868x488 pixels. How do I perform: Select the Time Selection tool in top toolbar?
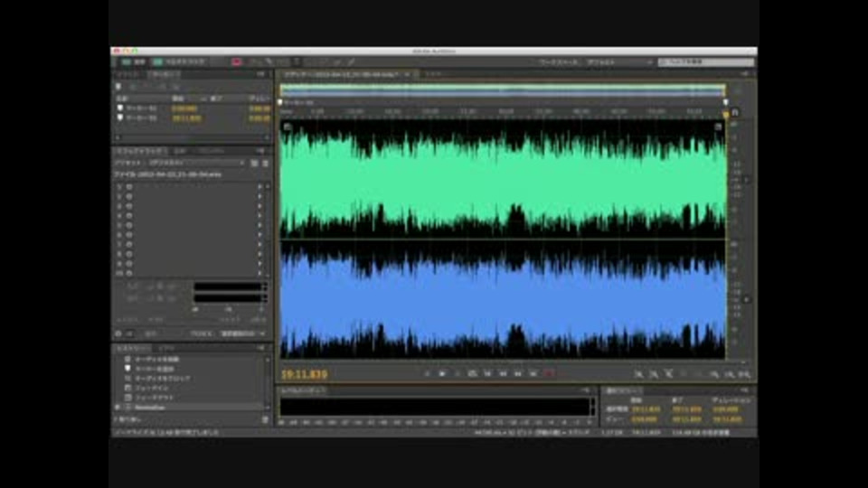pos(297,62)
